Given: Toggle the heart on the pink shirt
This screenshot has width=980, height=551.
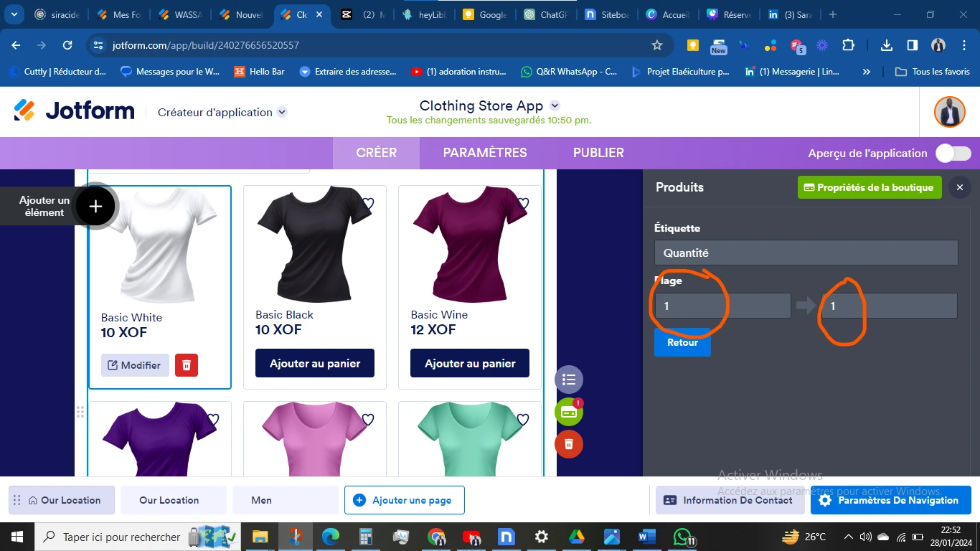Looking at the screenshot, I should 367,419.
